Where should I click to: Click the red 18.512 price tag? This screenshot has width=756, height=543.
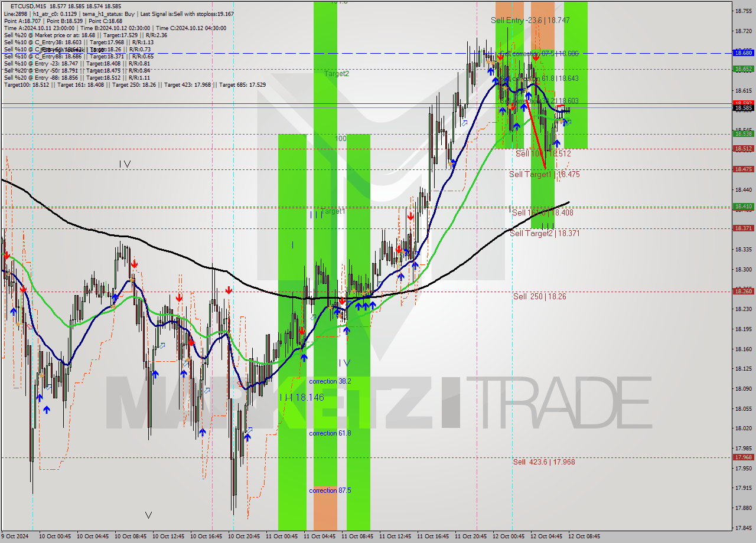coord(743,149)
